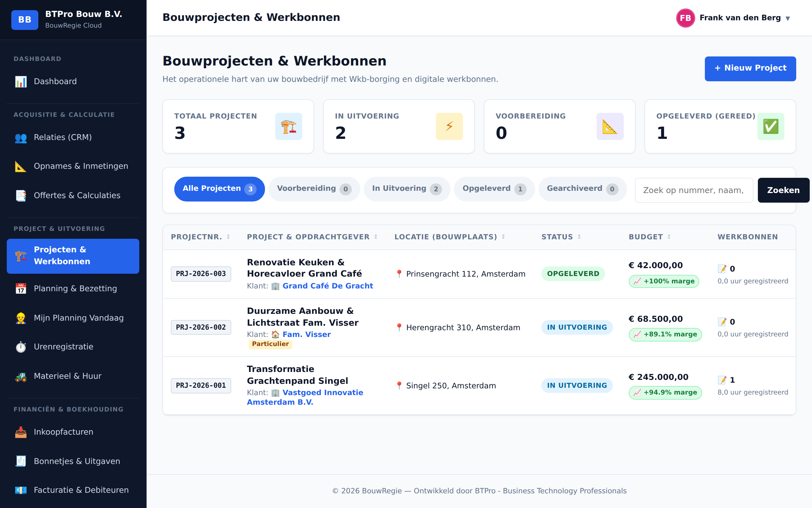Click the Facturatie & Debiteuren euro icon
Image resolution: width=812 pixels, height=508 pixels.
click(x=21, y=490)
